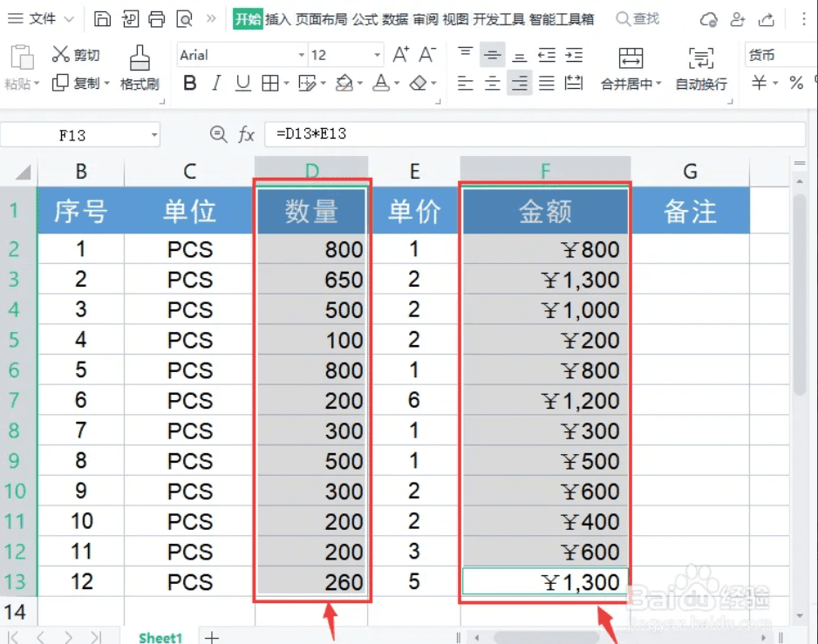The height and width of the screenshot is (644, 818).
Task: Toggle right text alignment
Action: 518,83
